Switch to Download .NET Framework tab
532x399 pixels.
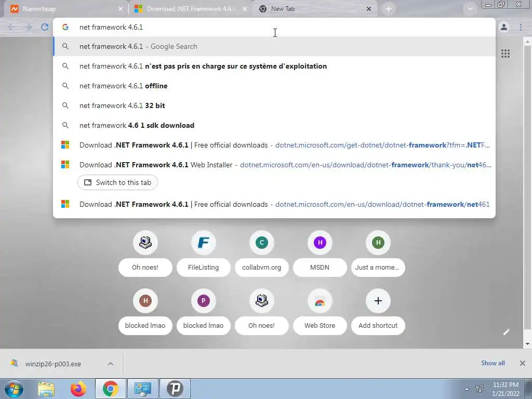click(x=191, y=9)
